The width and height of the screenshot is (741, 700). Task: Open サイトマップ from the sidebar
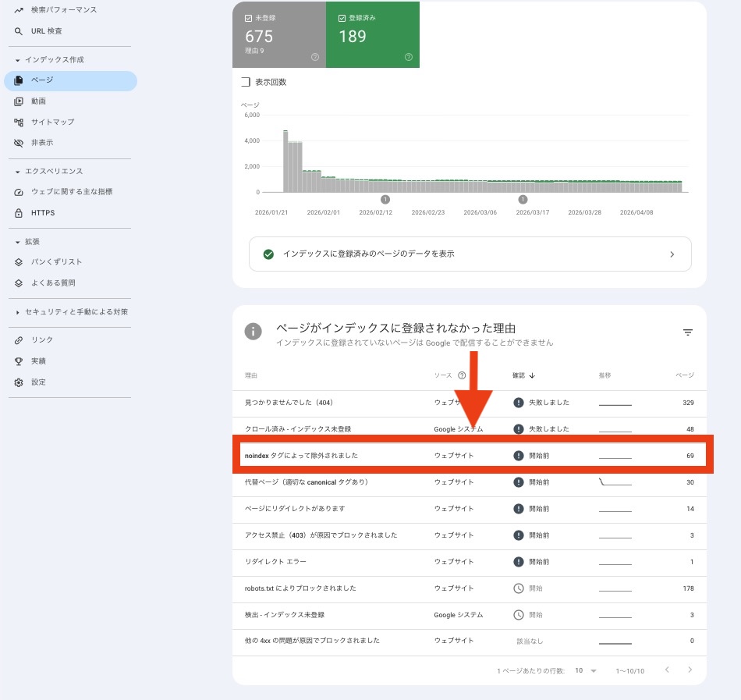click(52, 122)
